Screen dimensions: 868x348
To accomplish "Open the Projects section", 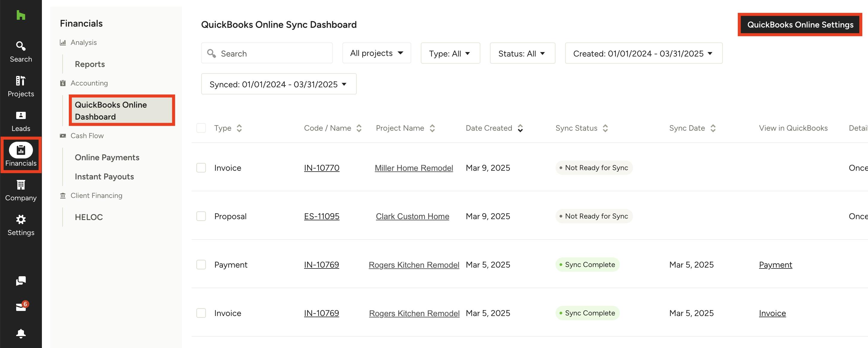I will (21, 81).
